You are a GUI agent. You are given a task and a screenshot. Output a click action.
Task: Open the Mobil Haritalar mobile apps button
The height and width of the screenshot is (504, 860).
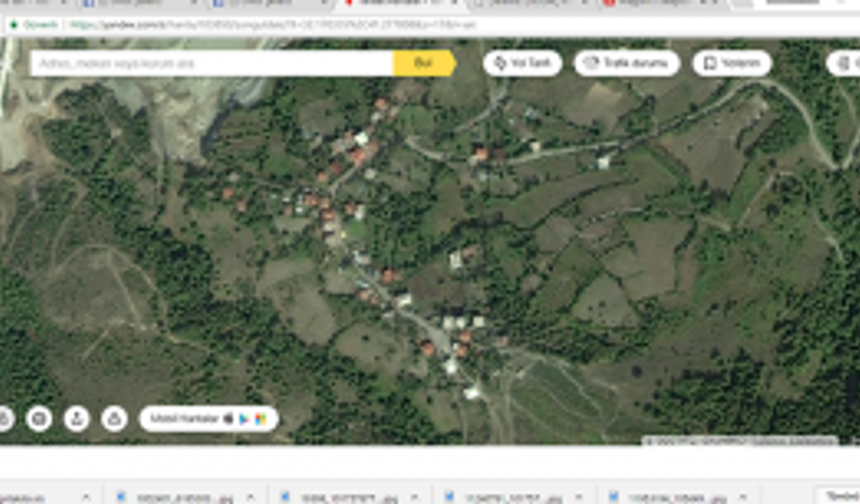coord(209,419)
